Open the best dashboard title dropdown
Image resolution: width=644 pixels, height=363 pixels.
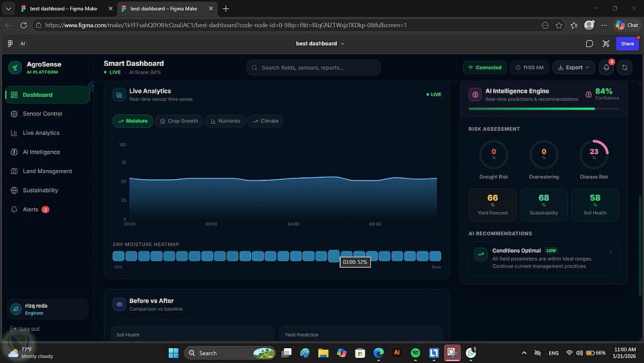point(320,44)
